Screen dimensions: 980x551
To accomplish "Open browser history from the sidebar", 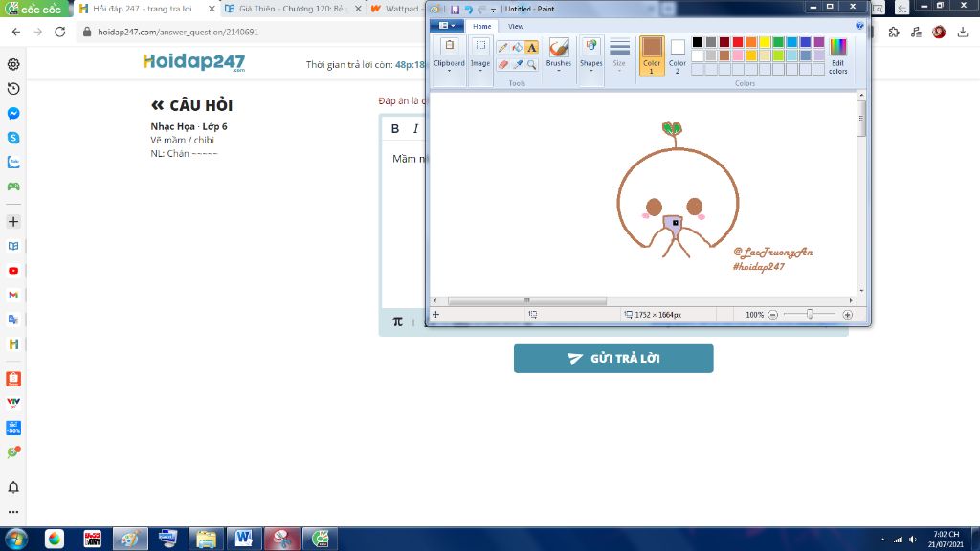I will click(x=13, y=89).
